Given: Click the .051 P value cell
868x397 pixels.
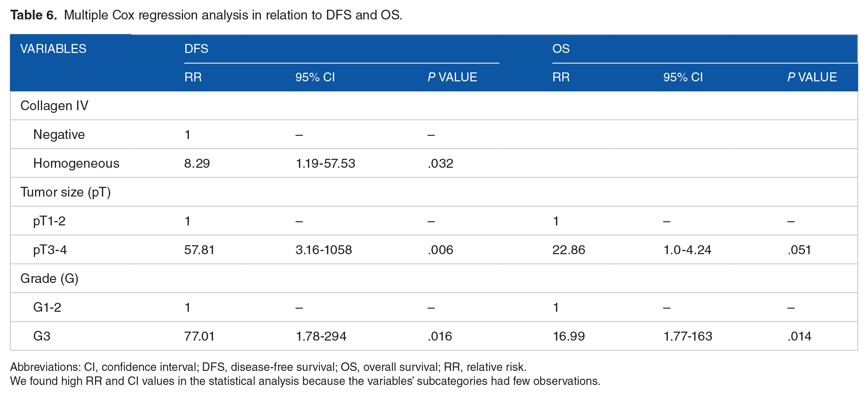Looking at the screenshot, I should [799, 249].
